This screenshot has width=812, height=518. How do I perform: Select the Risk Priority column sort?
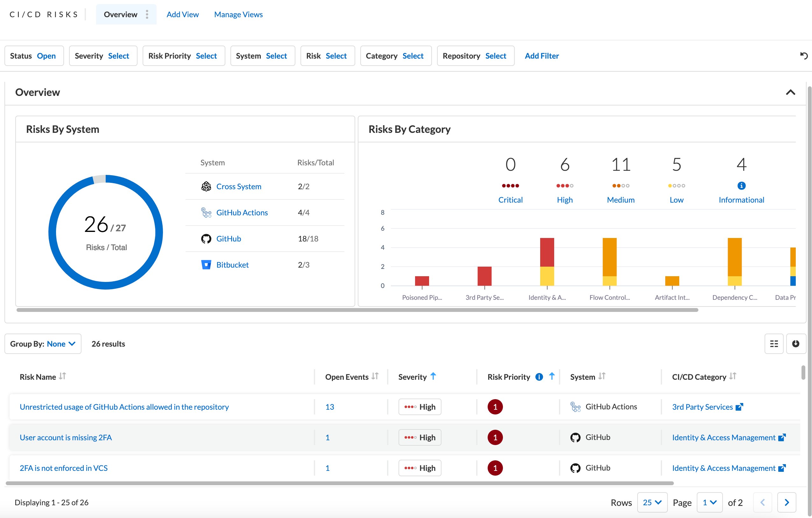[552, 377]
